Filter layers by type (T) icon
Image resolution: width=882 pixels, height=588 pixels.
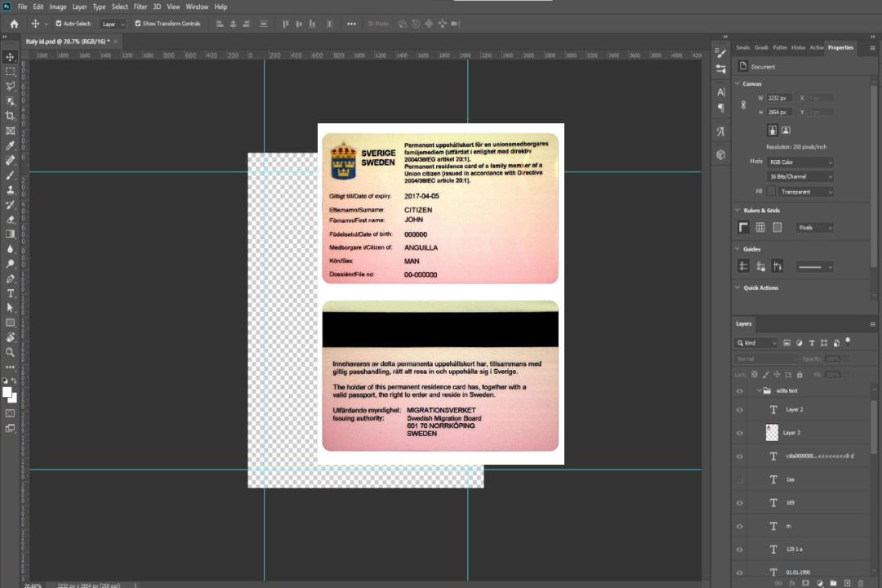tap(812, 343)
